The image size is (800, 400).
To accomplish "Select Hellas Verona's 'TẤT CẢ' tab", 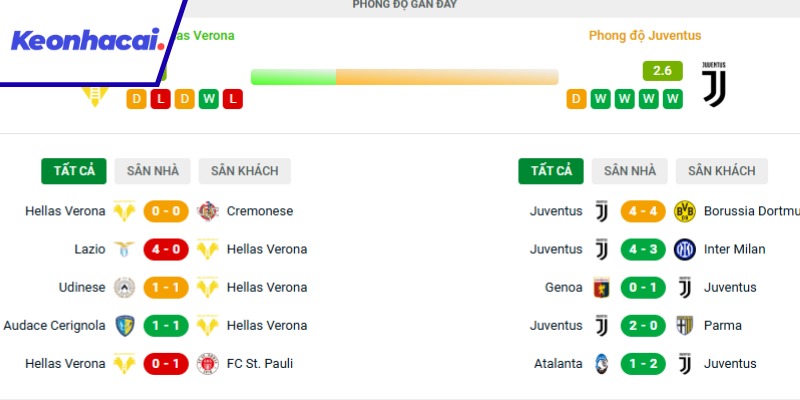I will tap(74, 171).
